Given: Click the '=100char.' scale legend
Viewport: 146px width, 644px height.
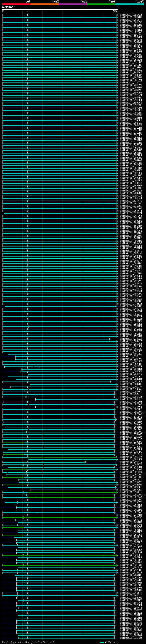Looking at the screenshot, I should tap(111, 642).
